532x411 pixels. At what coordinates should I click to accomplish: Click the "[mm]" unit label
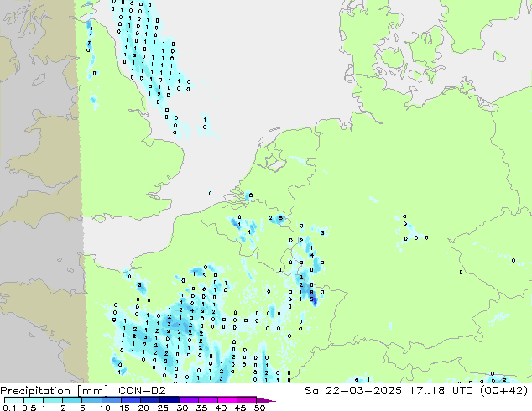(92, 391)
